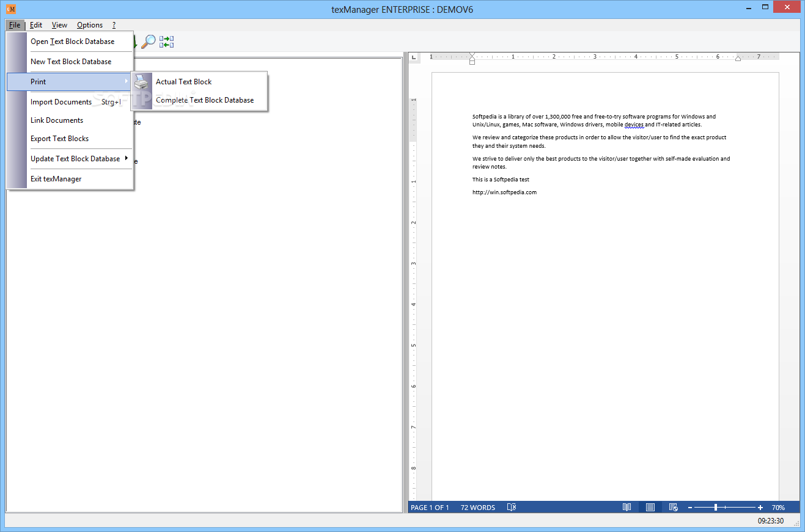Click the 70% zoom level indicator
805x532 pixels.
(x=778, y=508)
